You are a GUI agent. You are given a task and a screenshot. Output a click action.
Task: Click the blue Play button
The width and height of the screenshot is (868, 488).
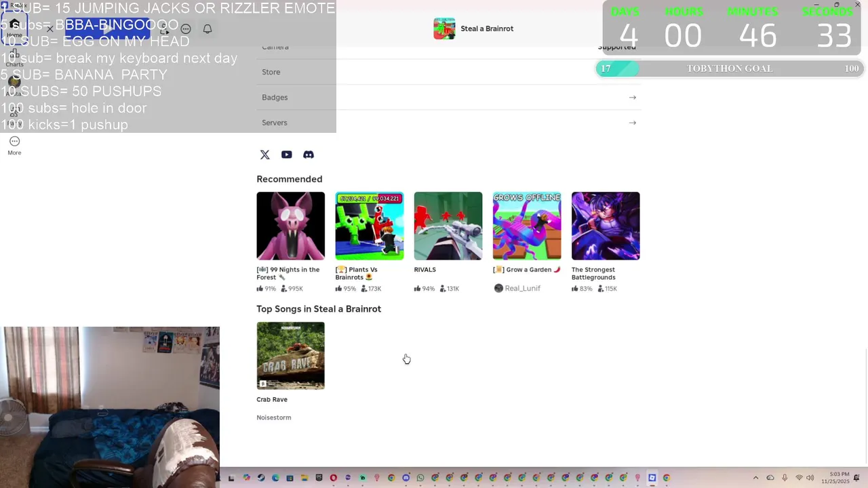click(107, 28)
